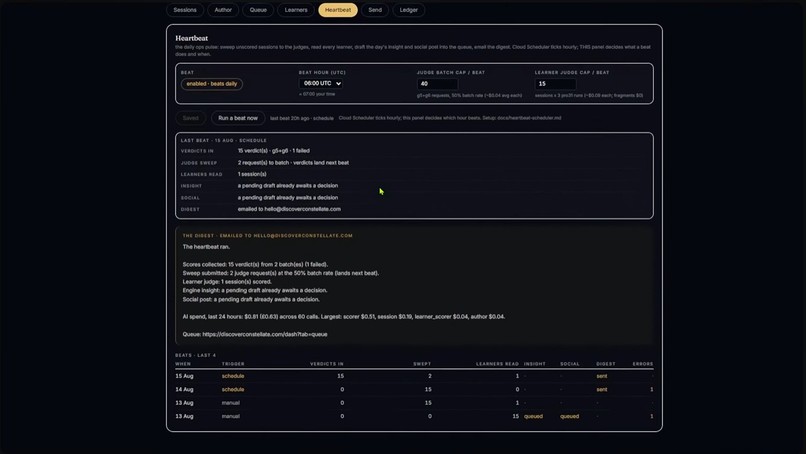Screen dimensions: 806x454
Task: Open the Sessions tab
Action: (x=185, y=10)
